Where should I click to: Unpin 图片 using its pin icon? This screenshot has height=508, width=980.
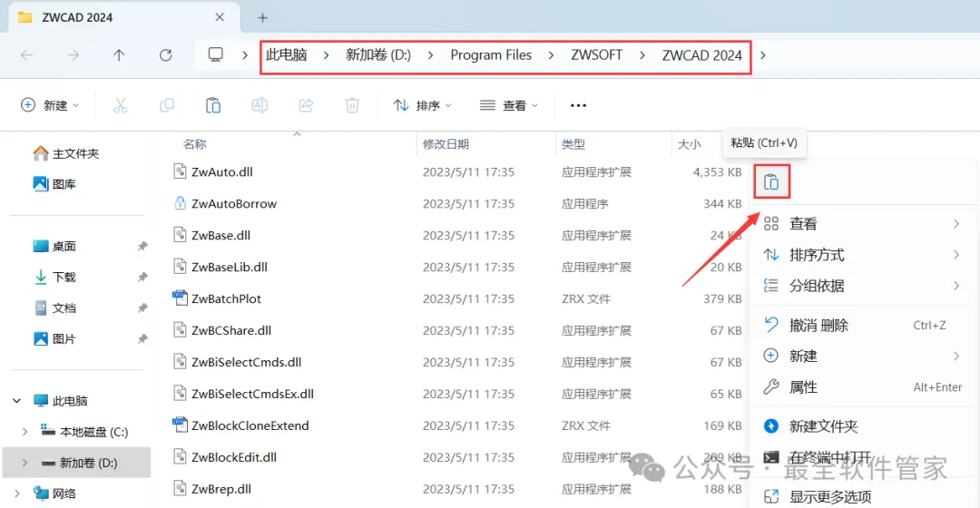coord(142,338)
